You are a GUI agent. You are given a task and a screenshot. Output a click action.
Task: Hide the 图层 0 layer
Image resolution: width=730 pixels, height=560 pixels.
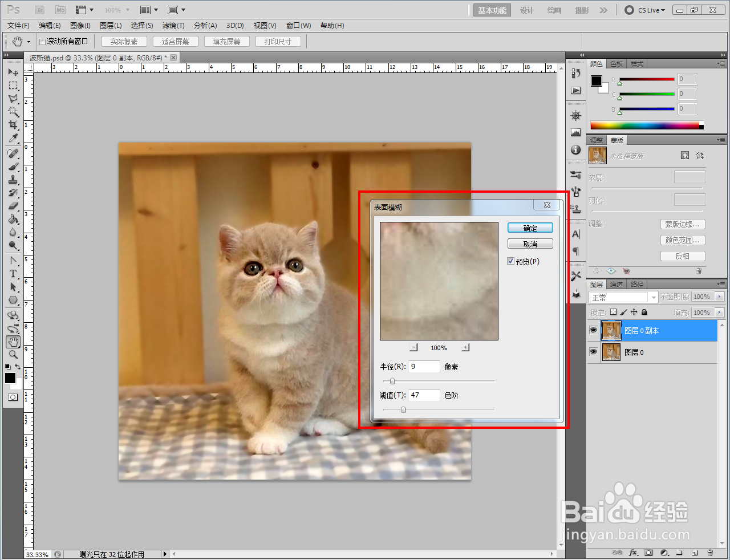[593, 352]
